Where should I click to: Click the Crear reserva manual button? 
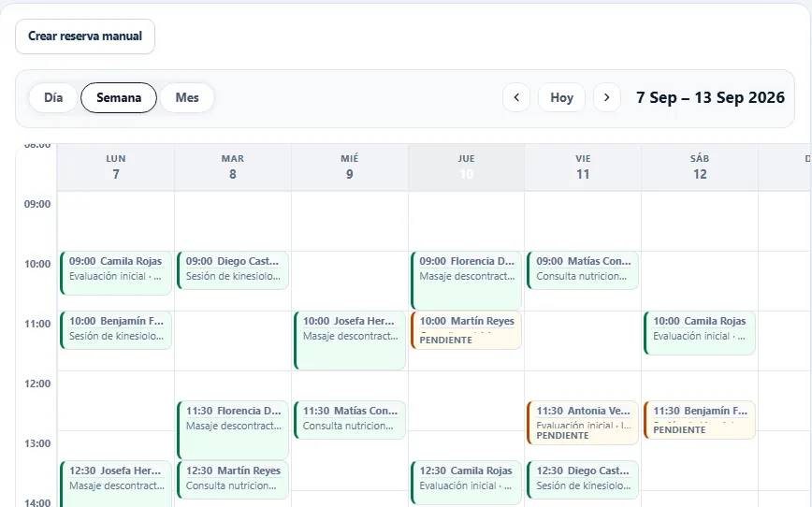tap(85, 36)
